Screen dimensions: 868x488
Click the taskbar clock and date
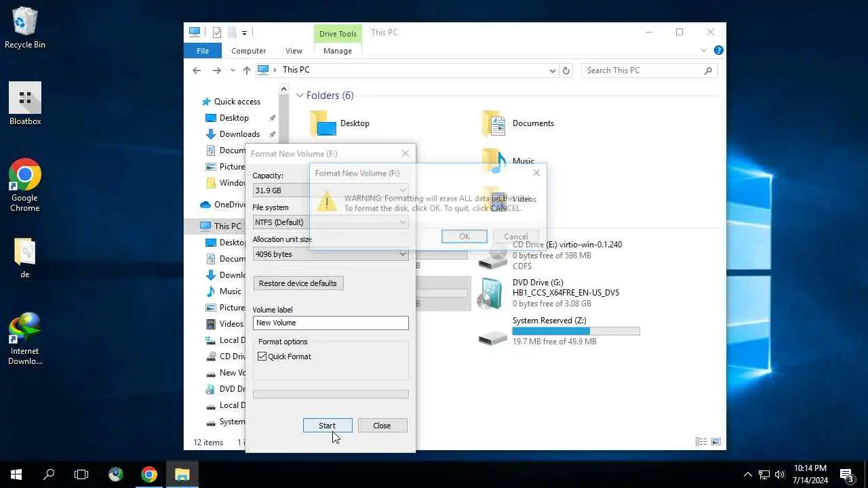pyautogui.click(x=810, y=474)
